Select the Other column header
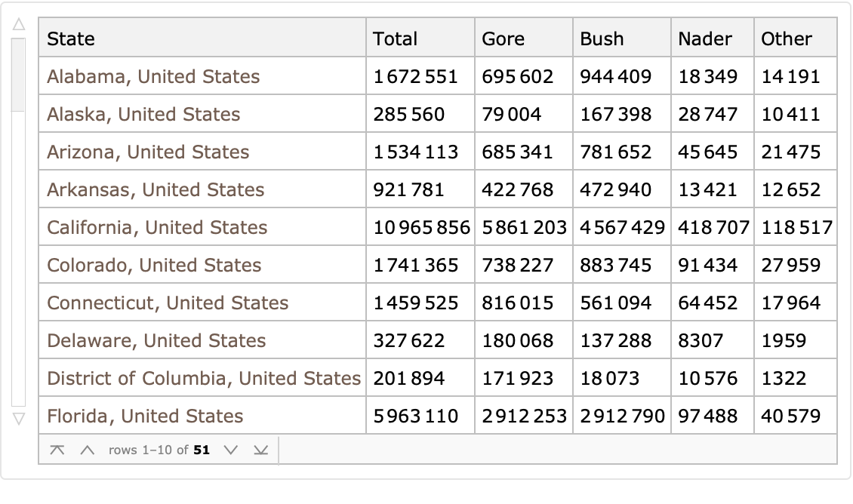Viewport: 853px width, 504px height. pyautogui.click(x=786, y=38)
